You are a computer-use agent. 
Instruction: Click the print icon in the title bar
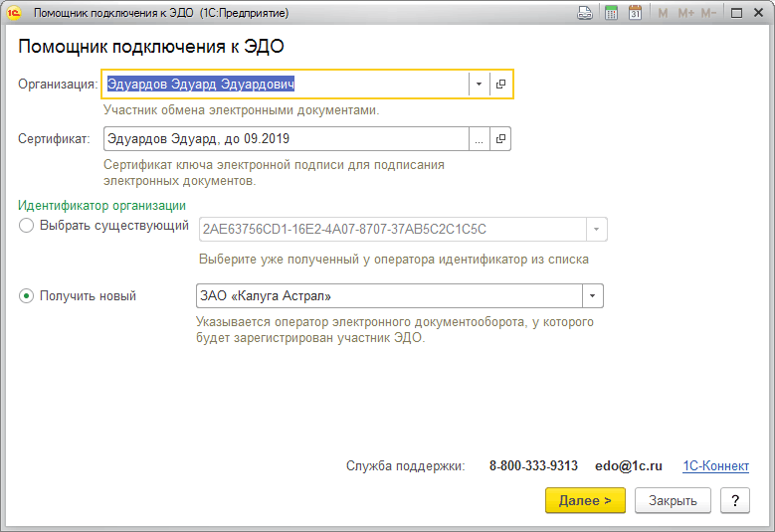pyautogui.click(x=585, y=13)
